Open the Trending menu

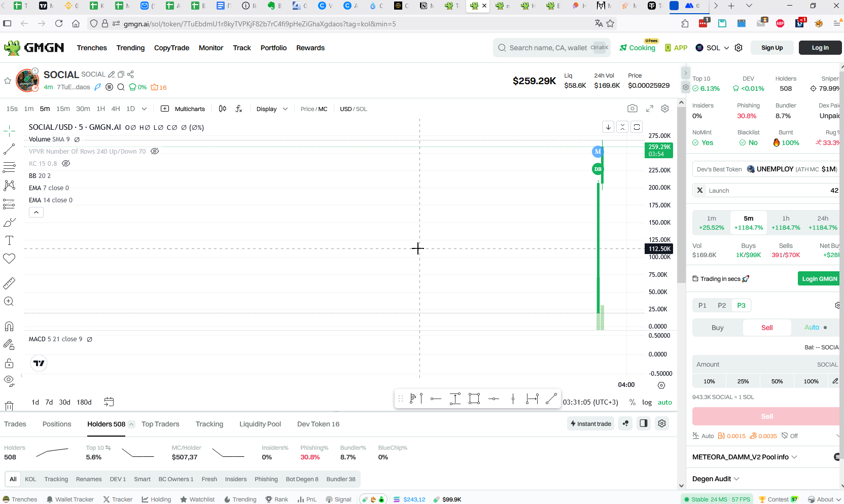click(x=130, y=48)
